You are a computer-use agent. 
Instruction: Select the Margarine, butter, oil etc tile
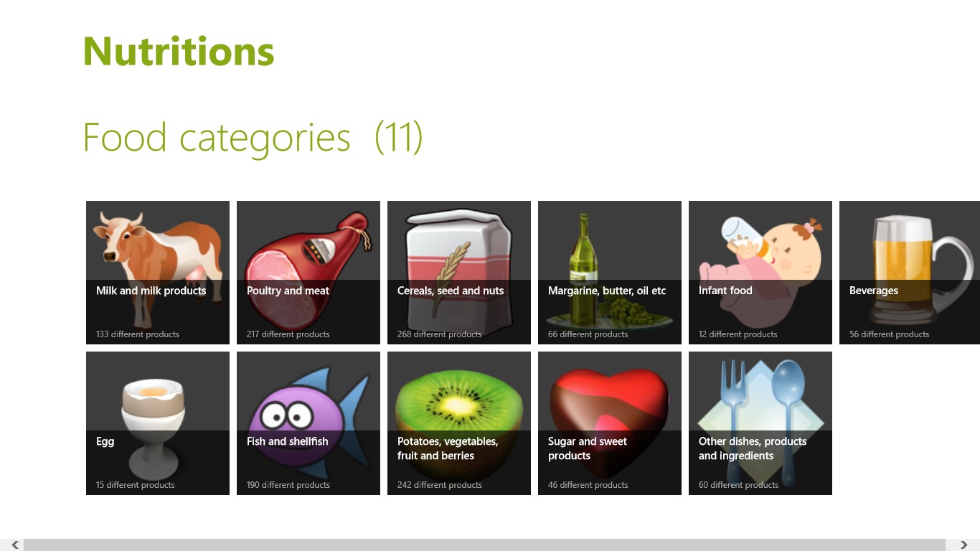609,272
